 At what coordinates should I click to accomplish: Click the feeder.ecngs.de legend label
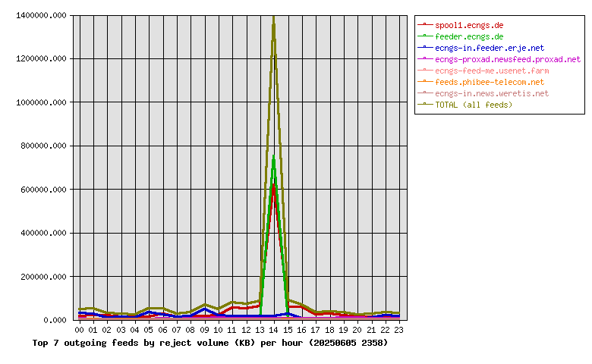[x=469, y=36]
